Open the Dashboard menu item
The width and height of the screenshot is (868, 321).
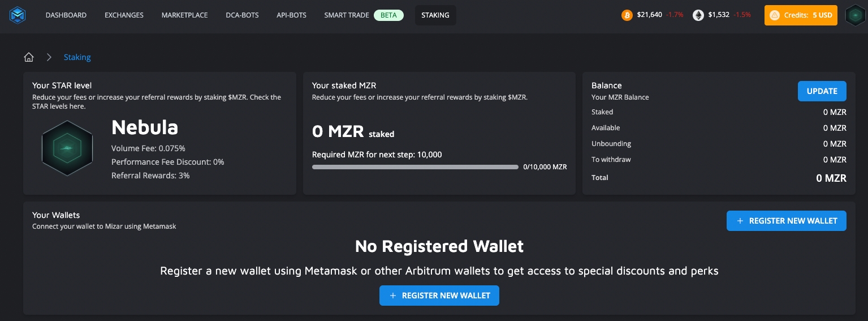pyautogui.click(x=66, y=15)
